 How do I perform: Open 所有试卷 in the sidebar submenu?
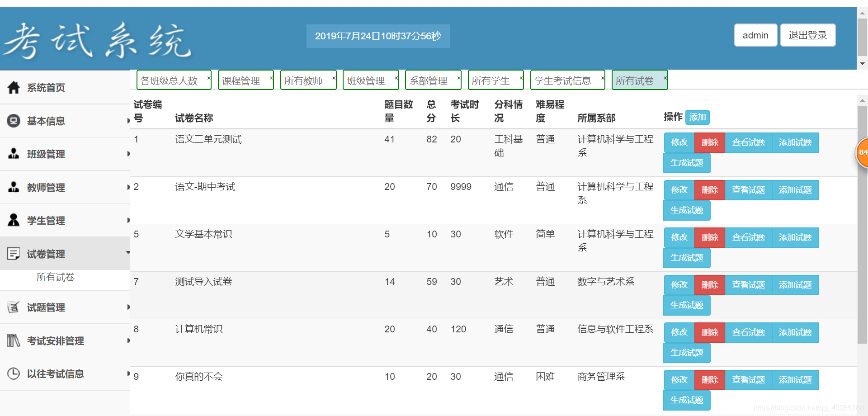[x=56, y=277]
